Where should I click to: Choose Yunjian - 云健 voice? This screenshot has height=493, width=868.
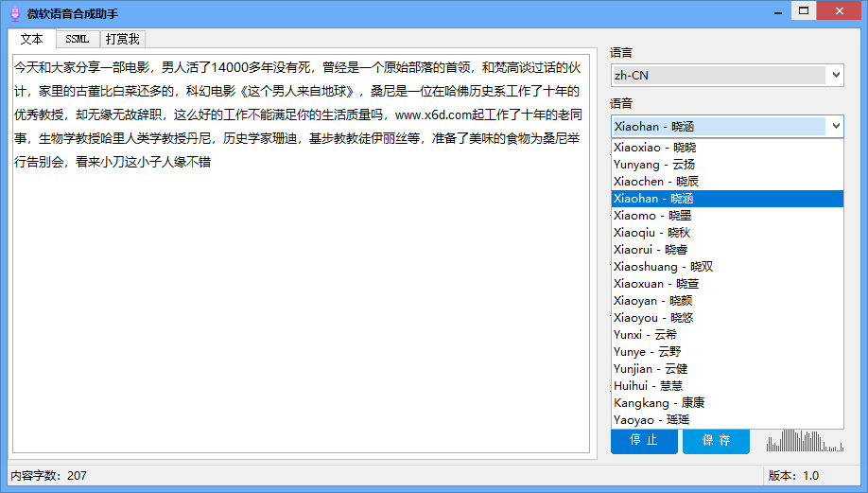click(x=651, y=369)
